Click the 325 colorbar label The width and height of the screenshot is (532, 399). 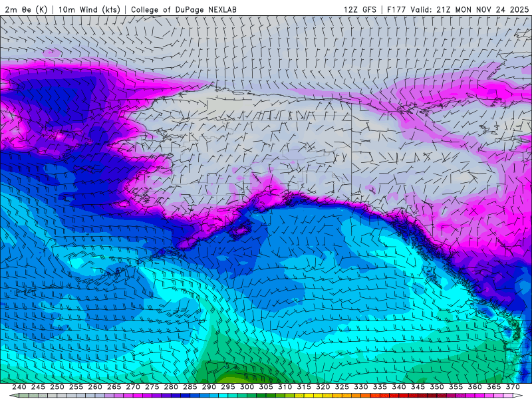coord(342,387)
